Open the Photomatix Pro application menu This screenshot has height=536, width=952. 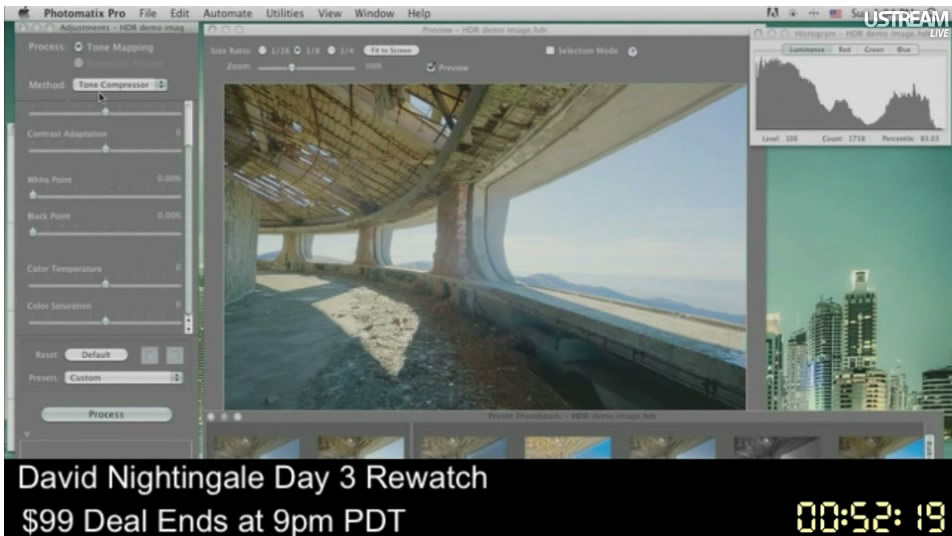(x=84, y=13)
